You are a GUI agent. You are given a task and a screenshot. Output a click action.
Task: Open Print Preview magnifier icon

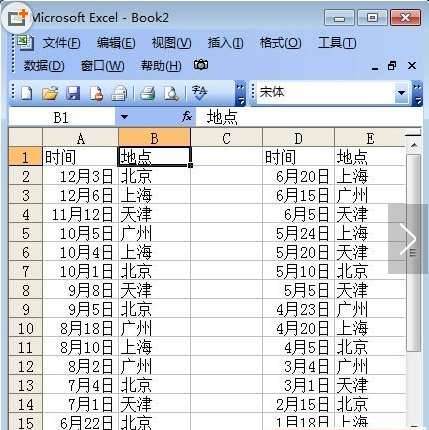click(x=171, y=93)
